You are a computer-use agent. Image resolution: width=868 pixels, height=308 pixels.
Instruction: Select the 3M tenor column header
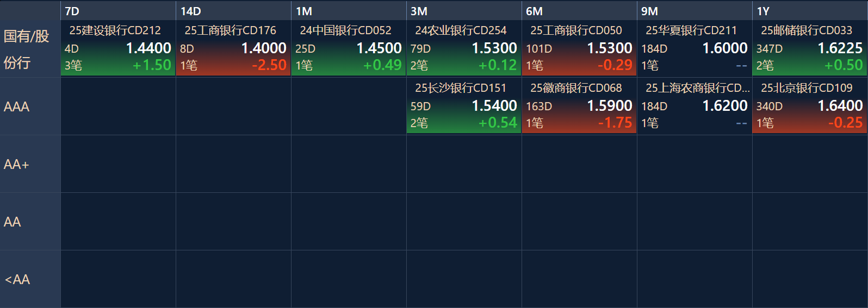464,11
